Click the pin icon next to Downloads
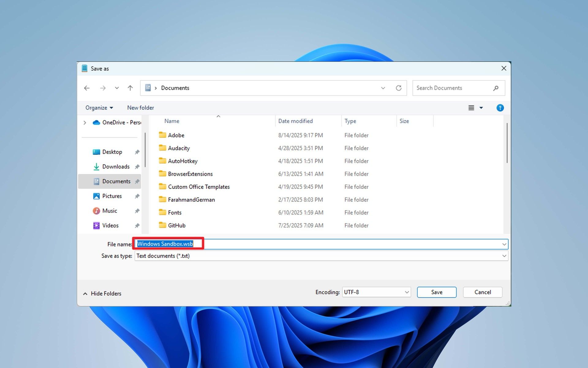Image resolution: width=588 pixels, height=368 pixels. click(137, 167)
